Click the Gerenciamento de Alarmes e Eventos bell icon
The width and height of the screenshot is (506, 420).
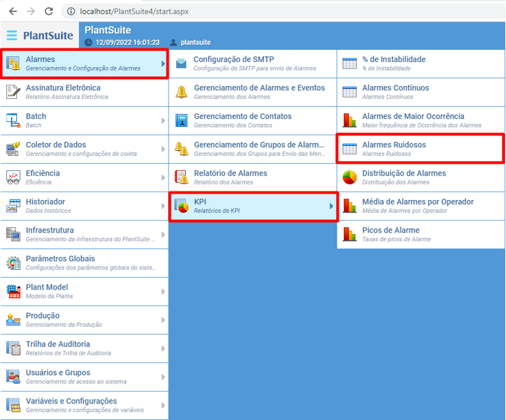point(181,92)
